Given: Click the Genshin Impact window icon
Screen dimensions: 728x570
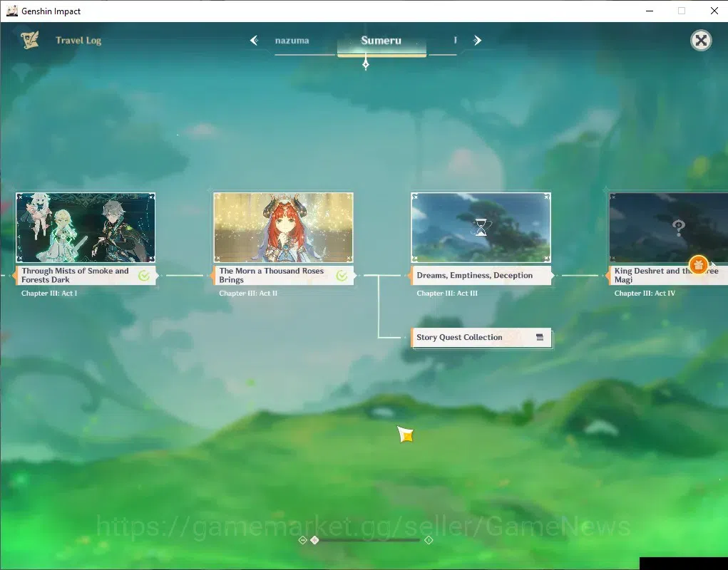Looking at the screenshot, I should tap(12, 11).
